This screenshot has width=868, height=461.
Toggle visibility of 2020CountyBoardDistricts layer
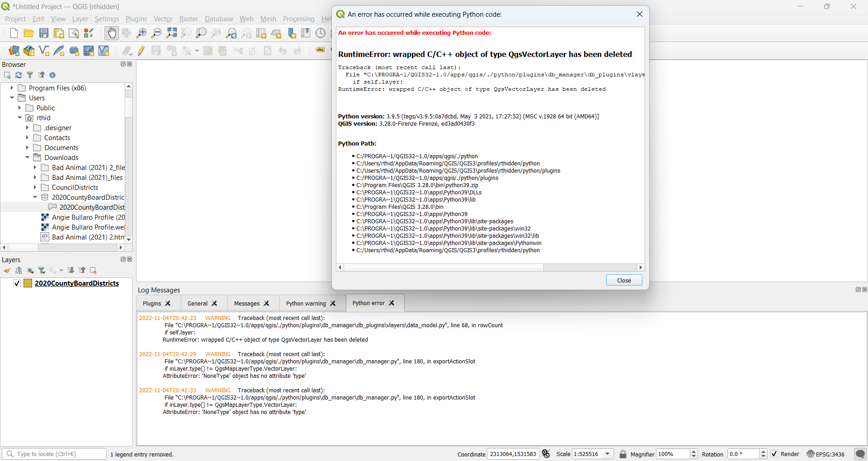pyautogui.click(x=17, y=283)
